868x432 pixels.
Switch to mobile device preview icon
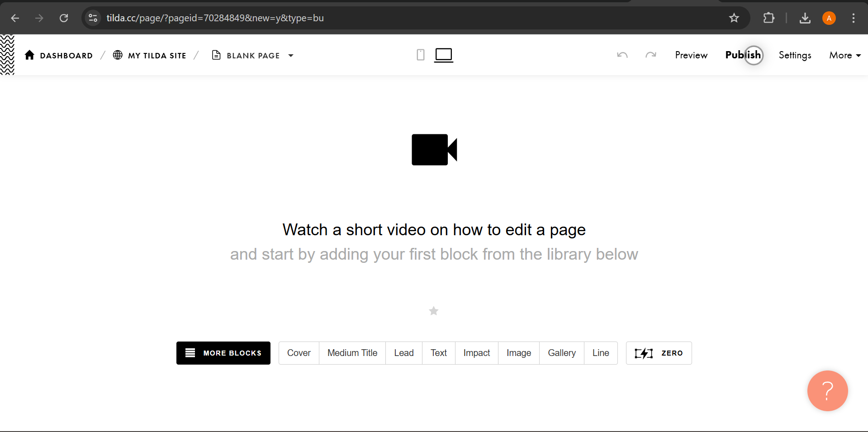(x=421, y=55)
